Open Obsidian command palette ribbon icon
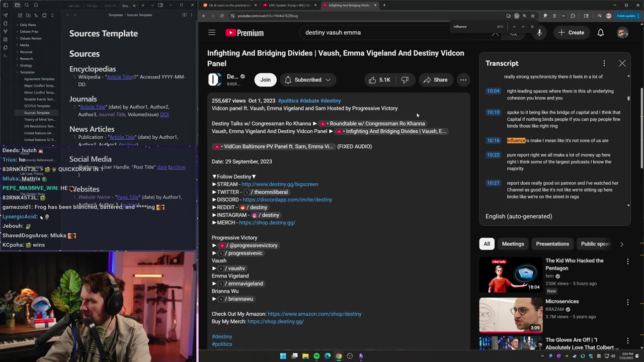 pyautogui.click(x=5, y=56)
